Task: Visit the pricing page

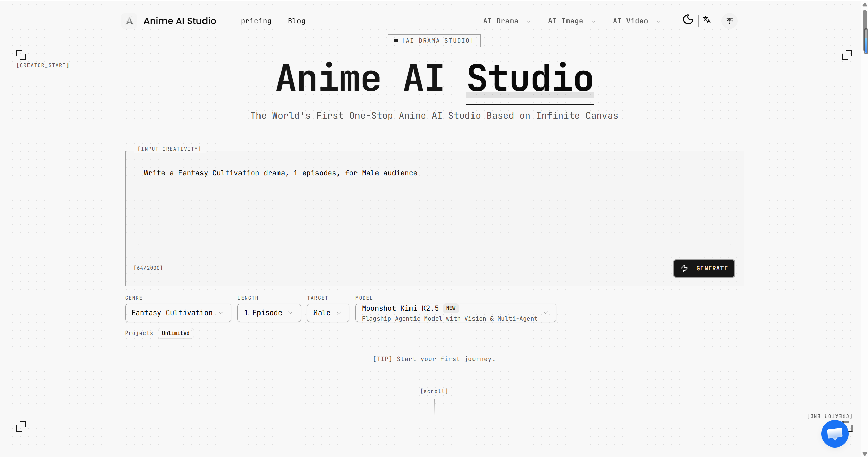Action: [256, 21]
